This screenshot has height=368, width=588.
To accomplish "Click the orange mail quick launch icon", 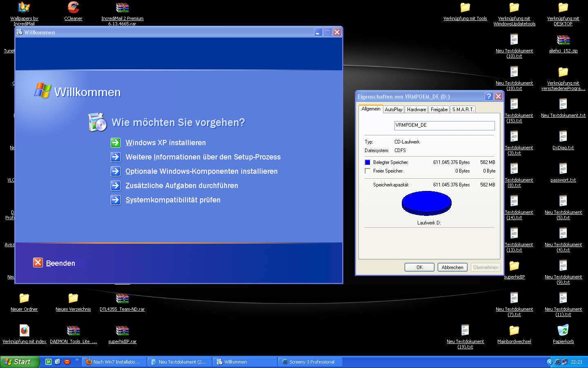I will click(x=67, y=362).
